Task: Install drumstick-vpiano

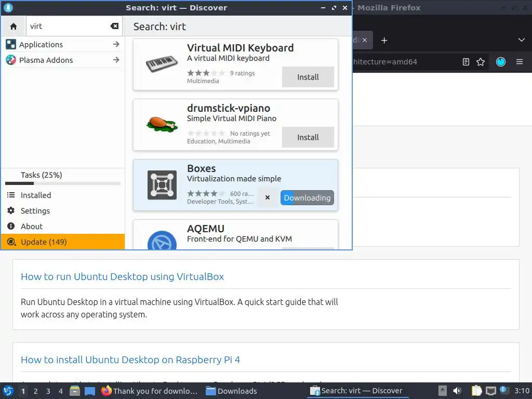Action: tap(308, 137)
